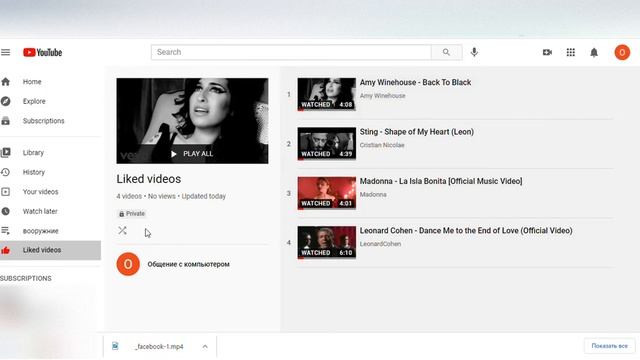Open the hamburger guide menu
Screen dimensions: 640x360
coord(5,52)
